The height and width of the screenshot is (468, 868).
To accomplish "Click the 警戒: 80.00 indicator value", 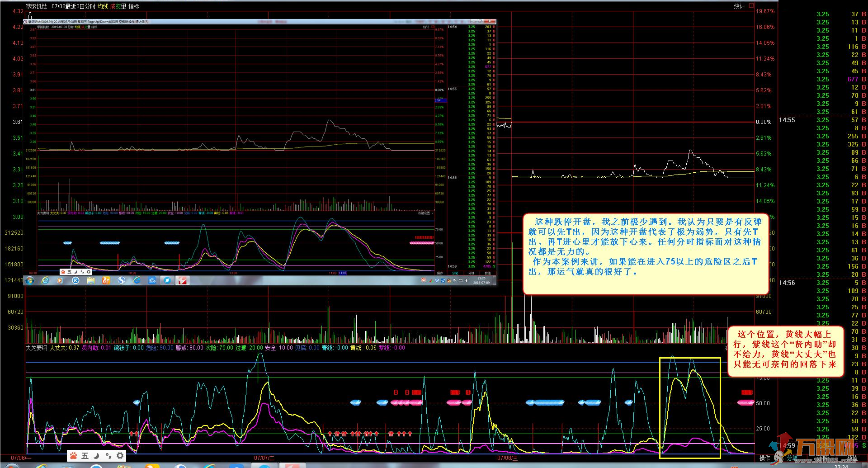I will tap(189, 348).
